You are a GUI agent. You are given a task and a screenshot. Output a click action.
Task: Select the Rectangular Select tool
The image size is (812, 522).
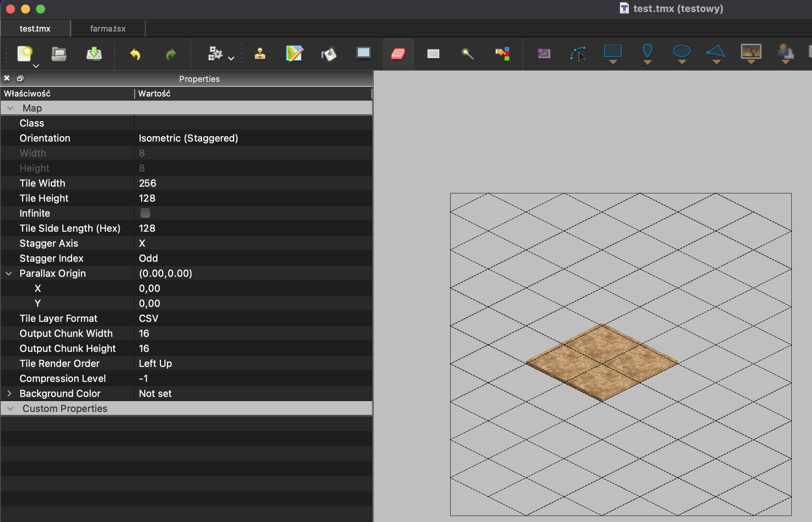tap(434, 54)
